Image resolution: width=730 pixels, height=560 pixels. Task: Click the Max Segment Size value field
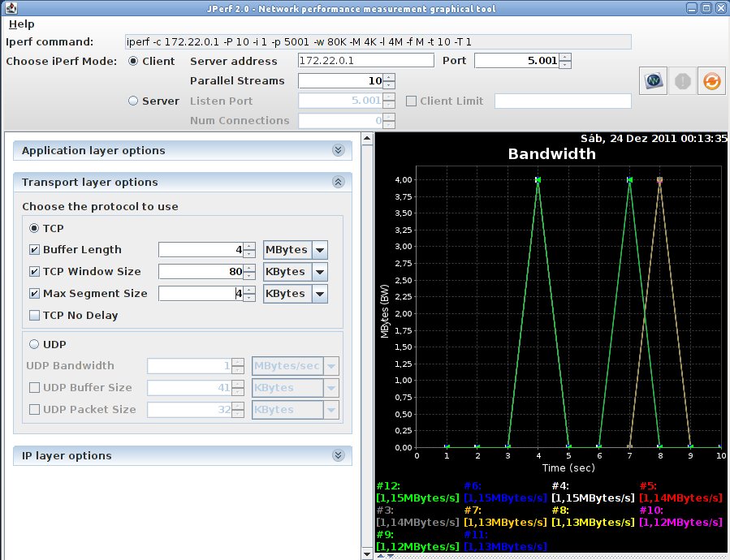point(201,294)
